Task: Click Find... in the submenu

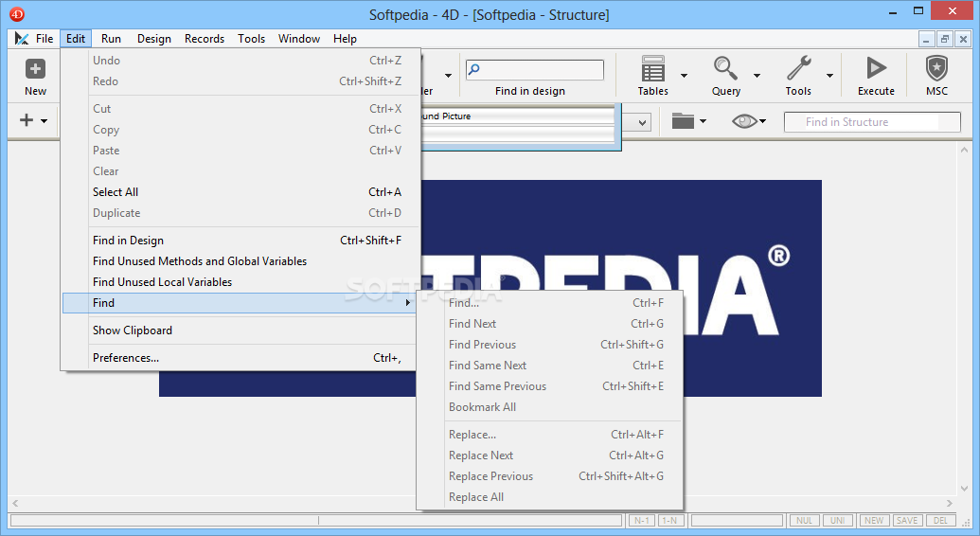Action: 550,303
